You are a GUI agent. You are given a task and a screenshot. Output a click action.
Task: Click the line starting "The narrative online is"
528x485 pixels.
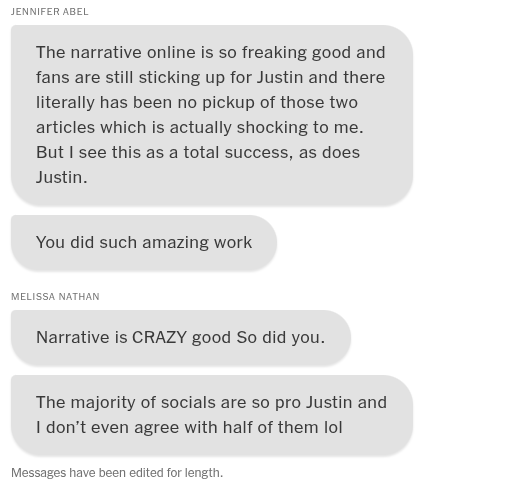(x=210, y=53)
